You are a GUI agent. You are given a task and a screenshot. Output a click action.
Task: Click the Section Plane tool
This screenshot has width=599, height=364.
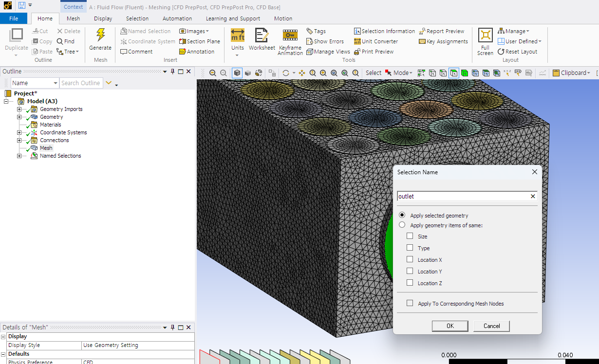(x=200, y=41)
